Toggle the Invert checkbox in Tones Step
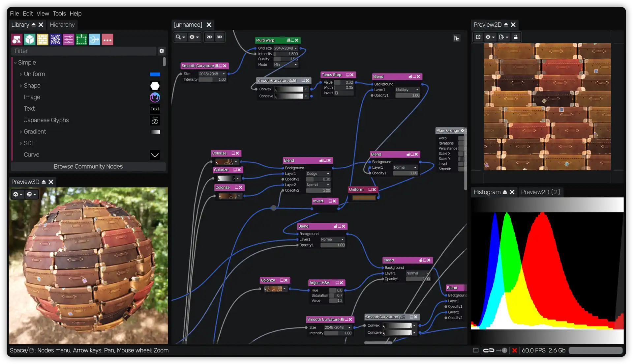 [x=336, y=93]
